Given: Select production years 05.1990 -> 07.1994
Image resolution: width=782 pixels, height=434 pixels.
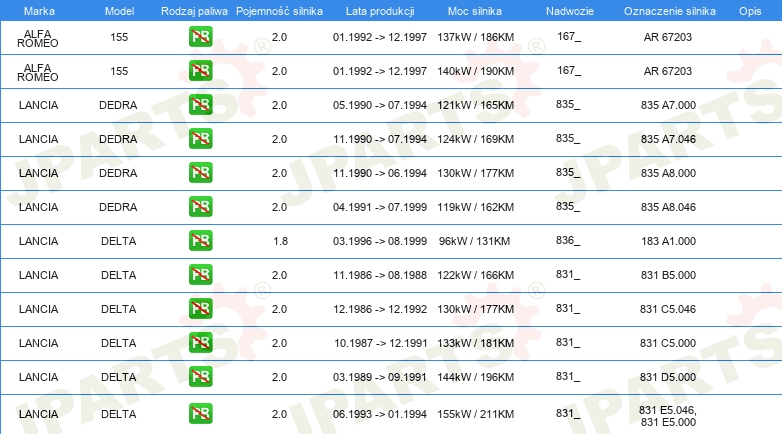Looking at the screenshot, I should [380, 105].
